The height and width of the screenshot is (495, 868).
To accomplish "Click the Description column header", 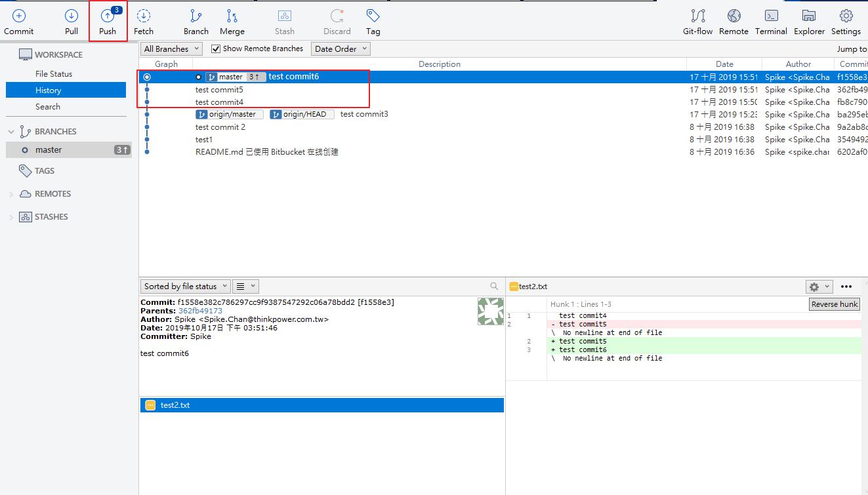I will coord(440,64).
